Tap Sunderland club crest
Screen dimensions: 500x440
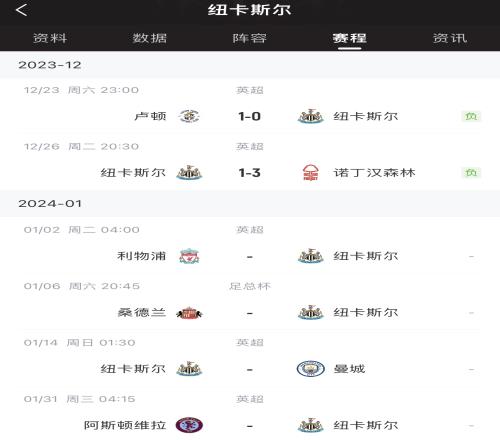coord(189,313)
